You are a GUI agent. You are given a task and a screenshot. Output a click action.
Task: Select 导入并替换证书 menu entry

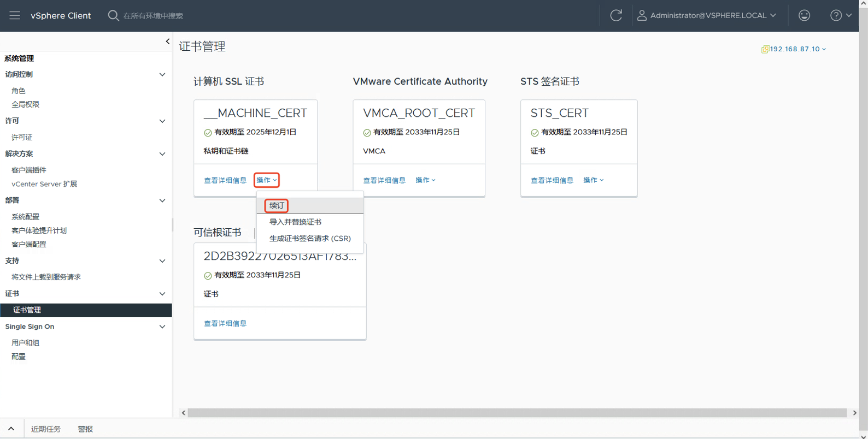[x=309, y=222]
